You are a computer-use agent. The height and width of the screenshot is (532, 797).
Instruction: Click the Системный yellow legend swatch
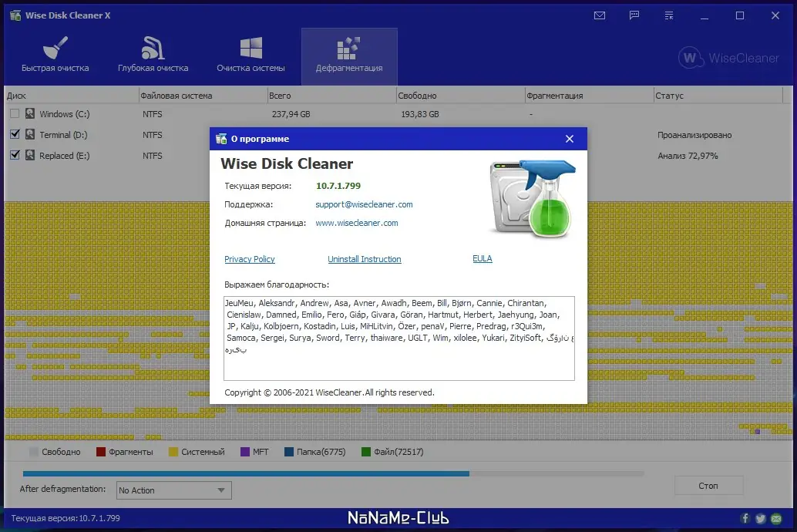click(x=173, y=452)
